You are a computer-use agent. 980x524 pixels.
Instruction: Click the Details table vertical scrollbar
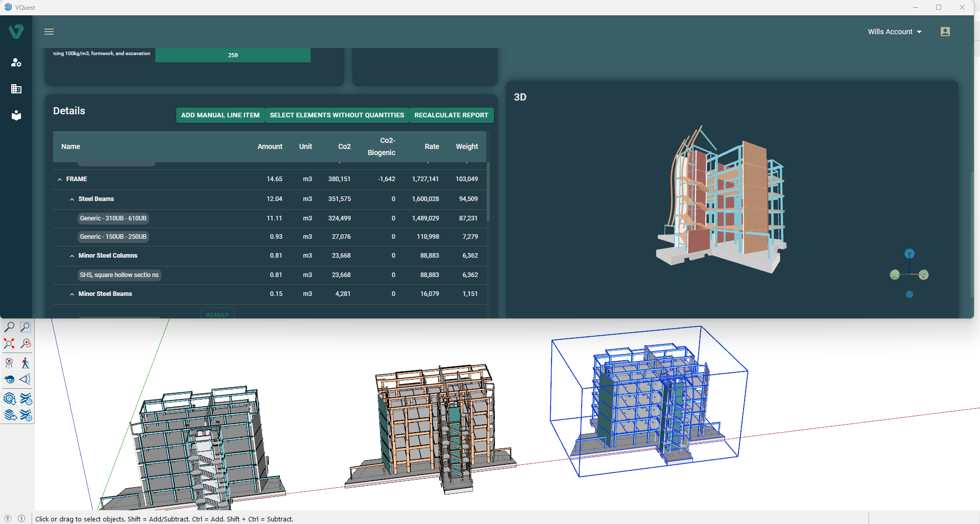pos(488,191)
